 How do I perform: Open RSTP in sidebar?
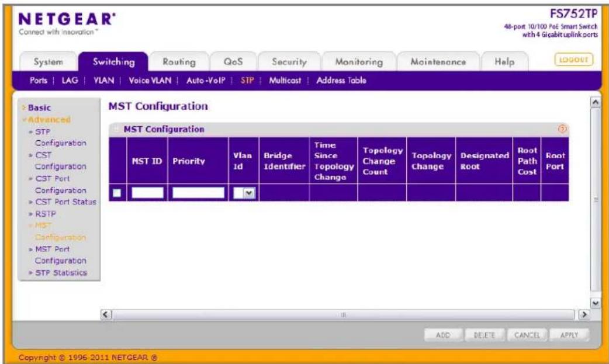click(46, 214)
